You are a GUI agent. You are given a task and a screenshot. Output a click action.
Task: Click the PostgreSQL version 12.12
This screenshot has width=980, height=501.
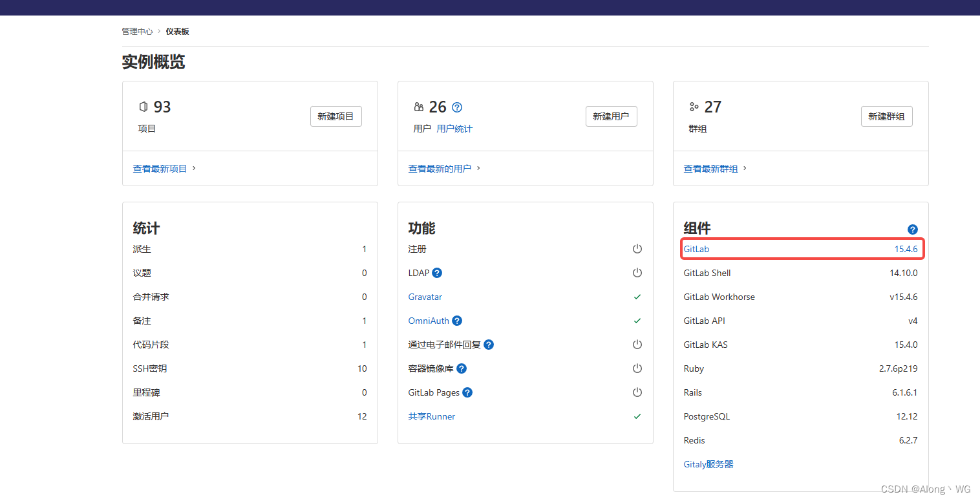(x=907, y=416)
